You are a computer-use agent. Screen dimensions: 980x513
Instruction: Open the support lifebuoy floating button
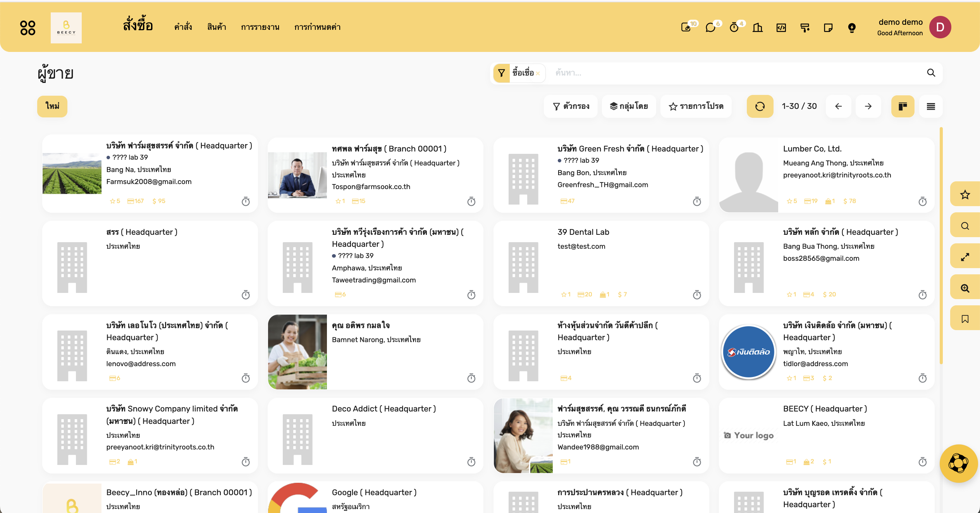[958, 463]
